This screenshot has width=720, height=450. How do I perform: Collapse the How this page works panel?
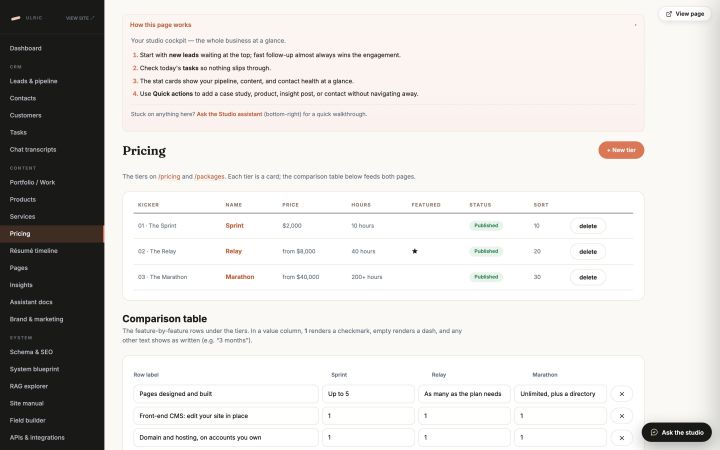pos(636,25)
